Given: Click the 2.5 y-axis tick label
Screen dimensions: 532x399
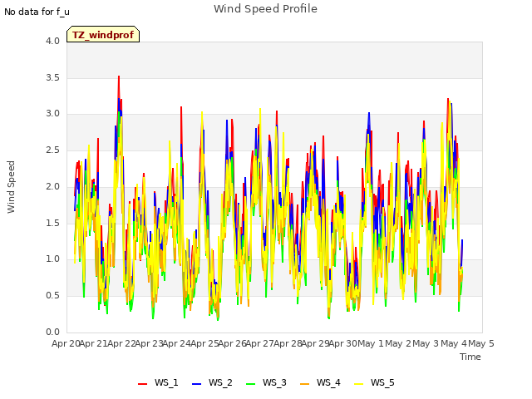Looking at the screenshot, I should click(52, 150).
